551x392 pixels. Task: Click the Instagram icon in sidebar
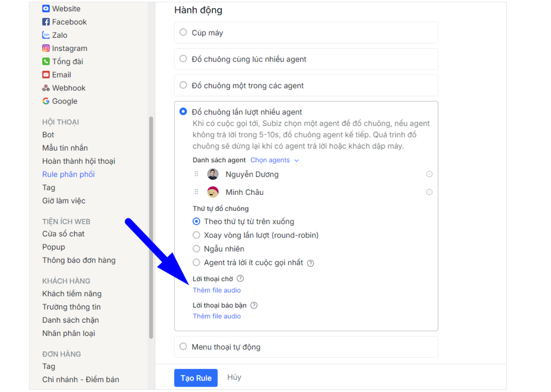pos(46,48)
